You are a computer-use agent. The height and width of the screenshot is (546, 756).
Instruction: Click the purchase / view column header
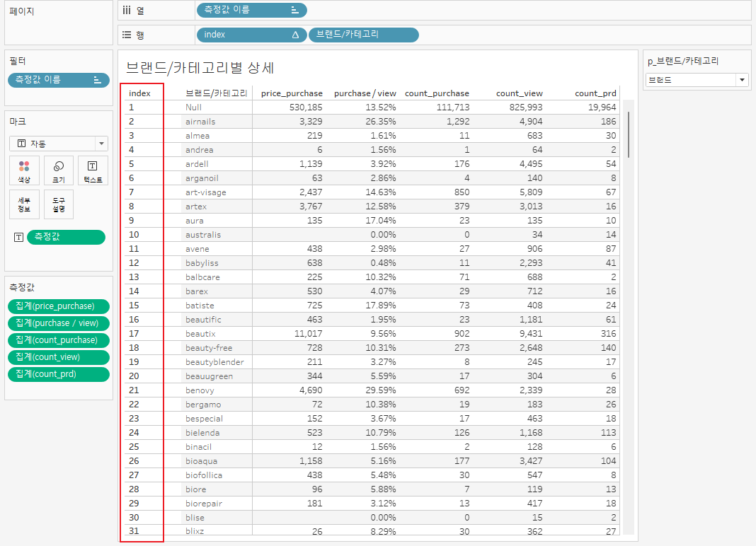coord(365,93)
